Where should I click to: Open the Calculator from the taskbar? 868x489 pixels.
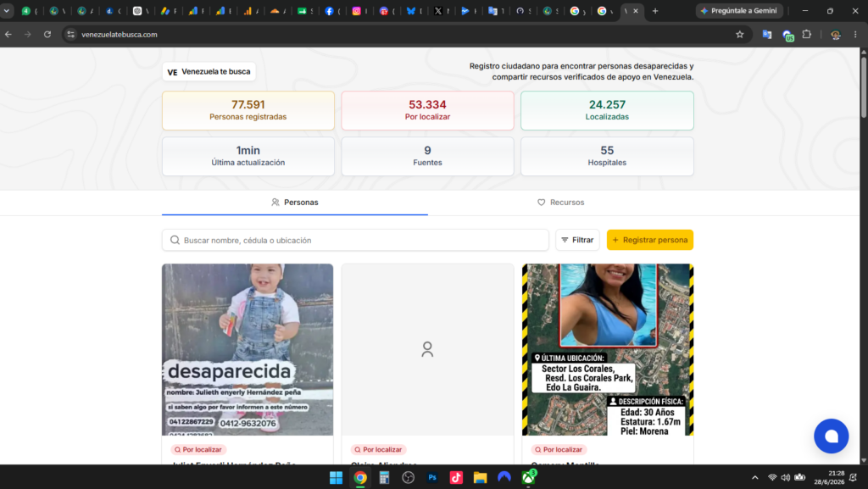click(384, 477)
